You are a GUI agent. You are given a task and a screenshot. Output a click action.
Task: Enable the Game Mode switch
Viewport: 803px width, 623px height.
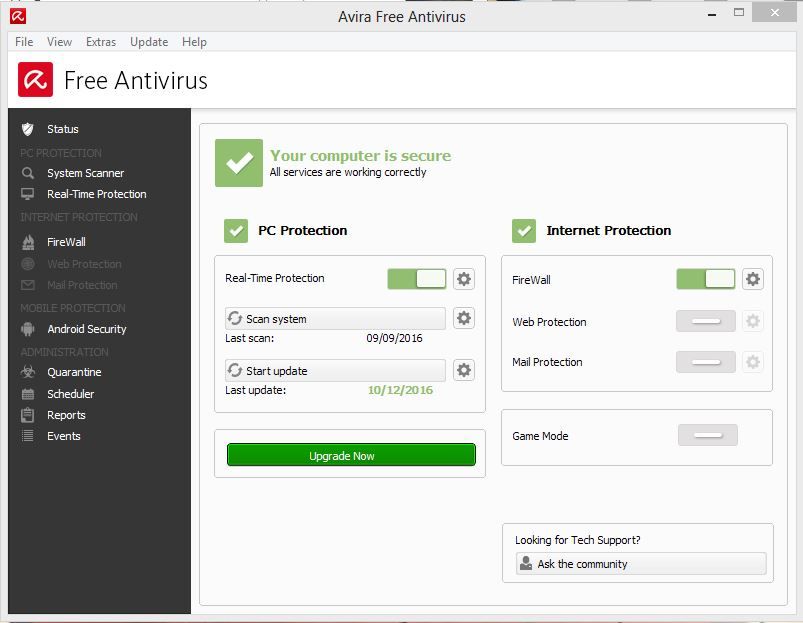coord(707,435)
